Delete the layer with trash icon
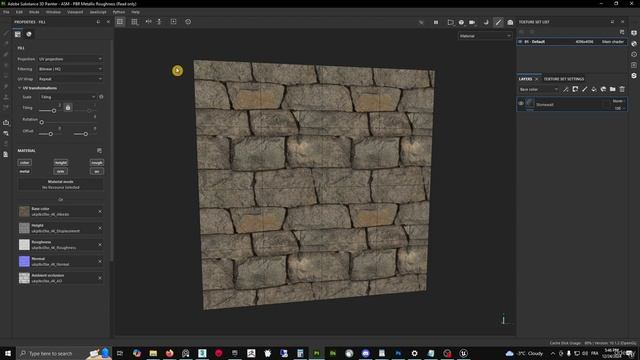 pos(622,89)
